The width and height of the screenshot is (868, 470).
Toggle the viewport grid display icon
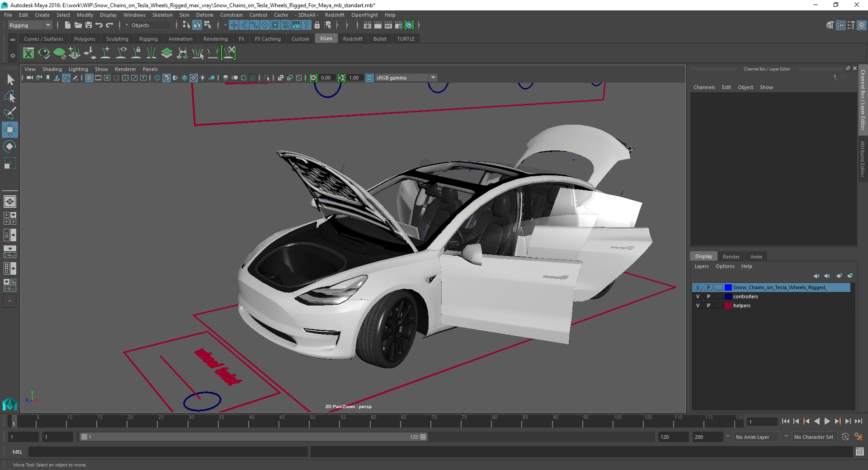coord(89,78)
